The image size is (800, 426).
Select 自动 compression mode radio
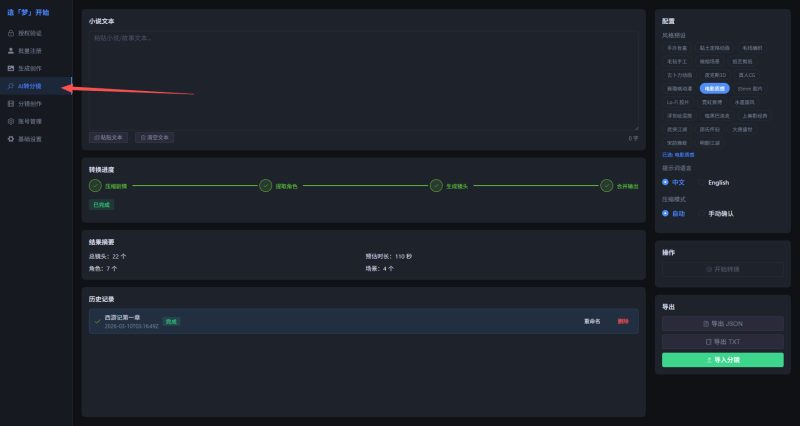(666, 213)
